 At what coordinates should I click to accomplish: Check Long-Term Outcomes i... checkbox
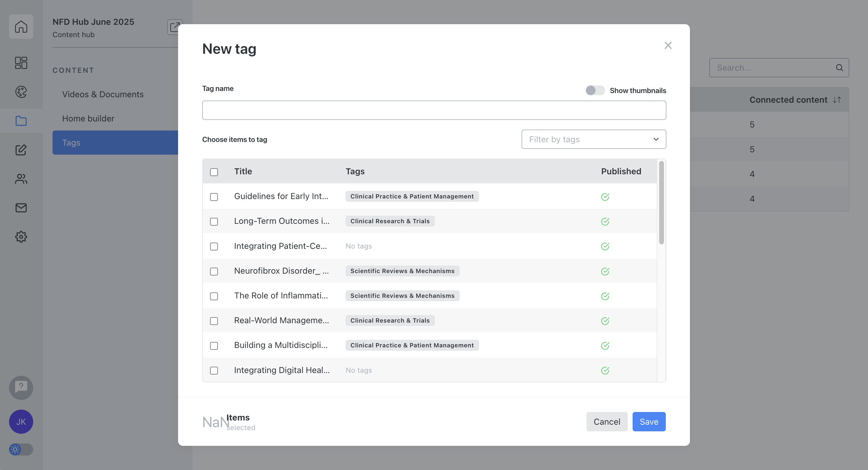point(214,221)
